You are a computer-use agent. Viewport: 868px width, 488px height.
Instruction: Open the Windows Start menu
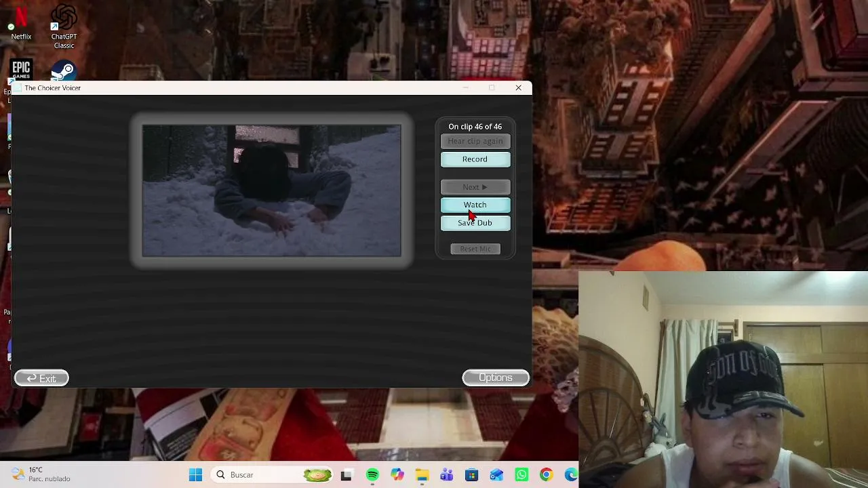click(195, 475)
